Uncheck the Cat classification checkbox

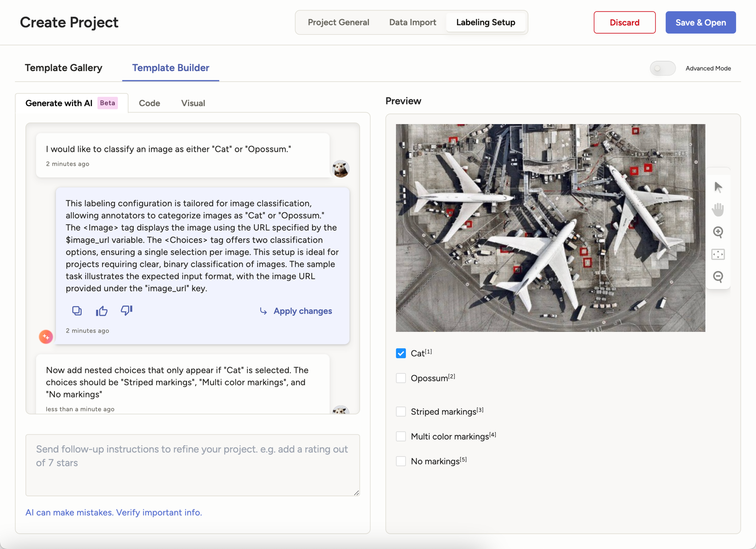(401, 353)
